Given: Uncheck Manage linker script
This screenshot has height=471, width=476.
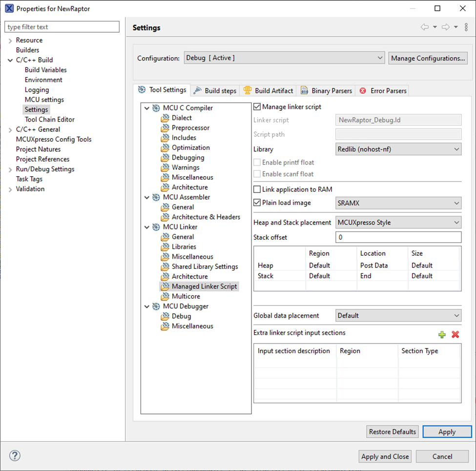Looking at the screenshot, I should click(256, 106).
